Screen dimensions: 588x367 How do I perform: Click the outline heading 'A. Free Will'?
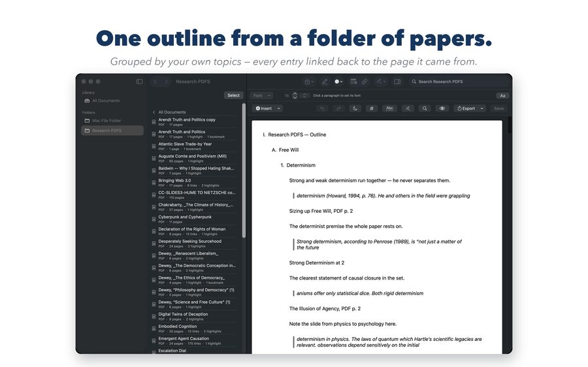point(285,150)
